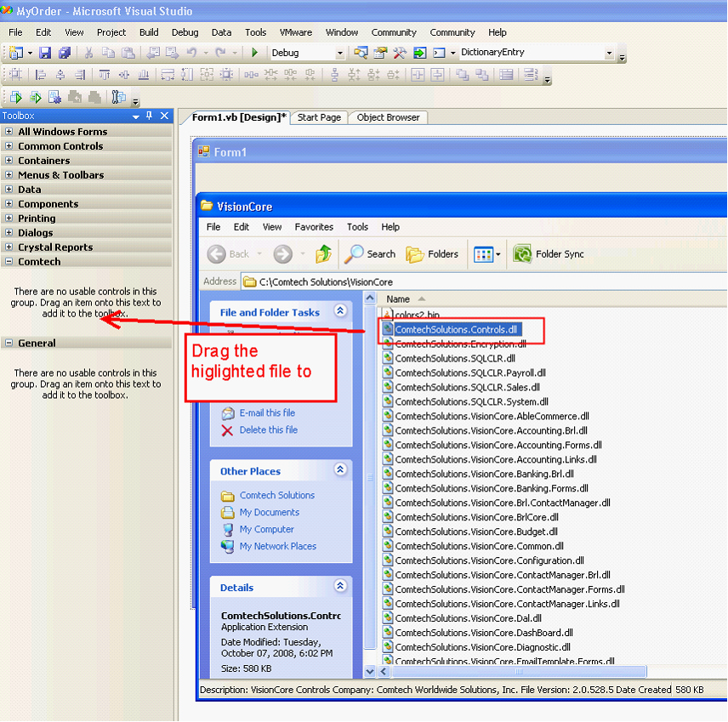Toggle the Folders pane button in VisionCore

[x=432, y=254]
